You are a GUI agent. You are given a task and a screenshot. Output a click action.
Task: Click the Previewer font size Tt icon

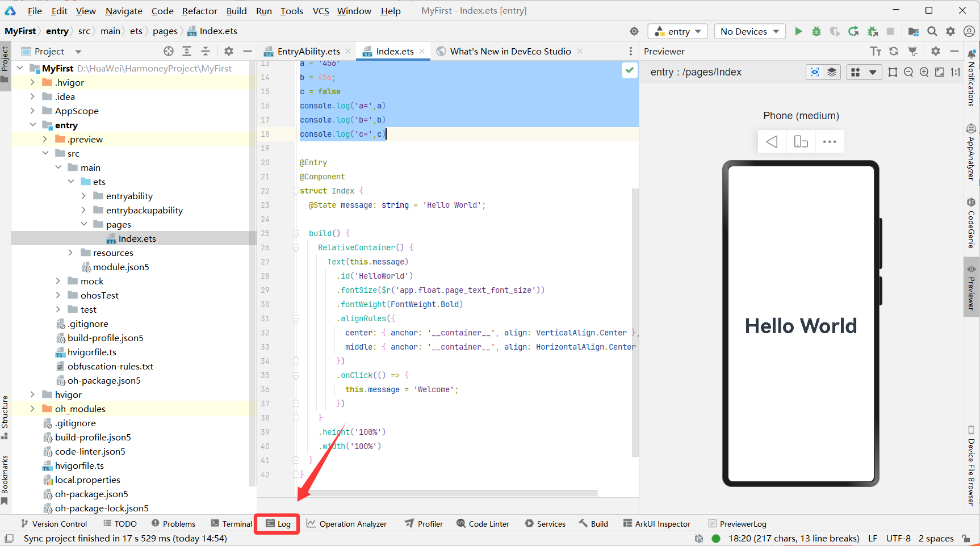(x=876, y=51)
